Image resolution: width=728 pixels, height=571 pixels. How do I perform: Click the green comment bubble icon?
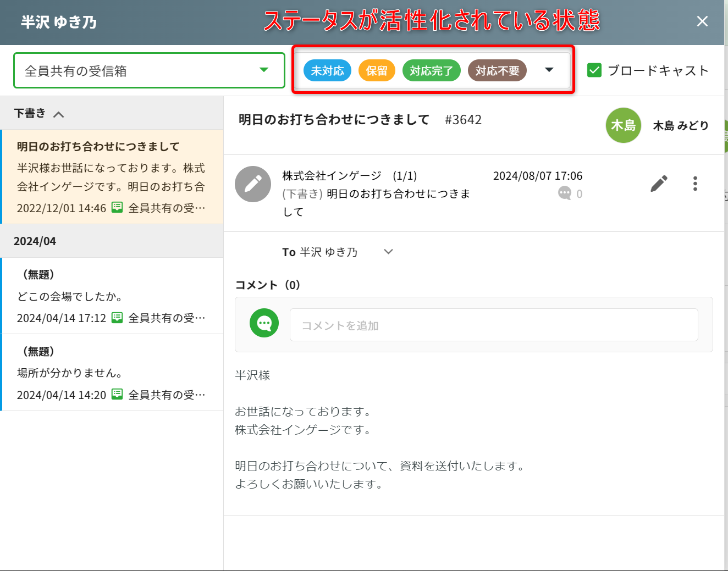click(264, 323)
